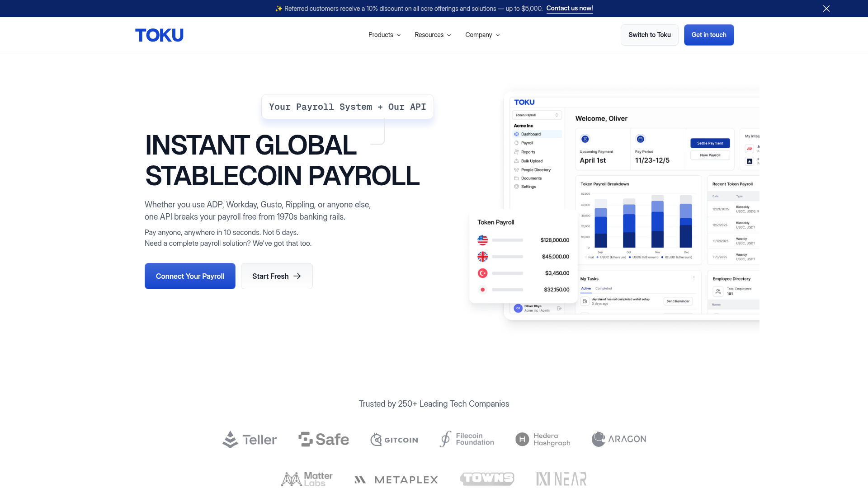Click the Towns logo
Viewport: 868px width, 488px height.
point(487,479)
